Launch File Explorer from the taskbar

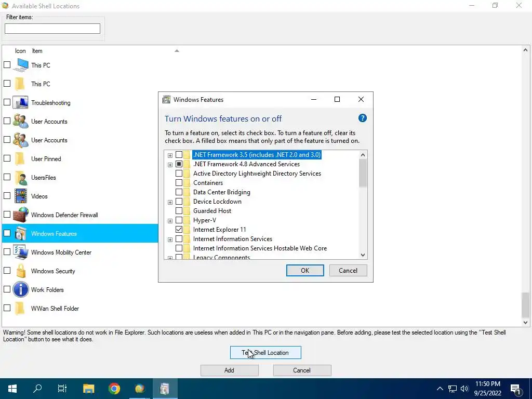(88, 389)
